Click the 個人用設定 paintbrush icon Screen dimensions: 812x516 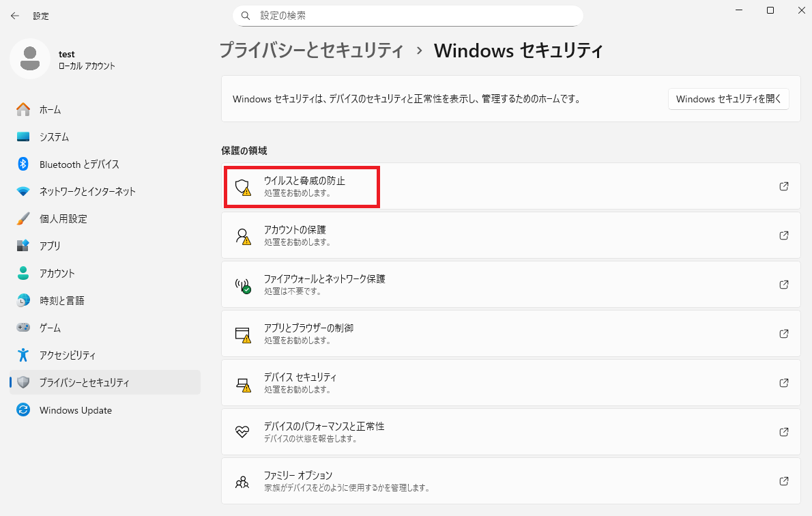click(x=23, y=218)
